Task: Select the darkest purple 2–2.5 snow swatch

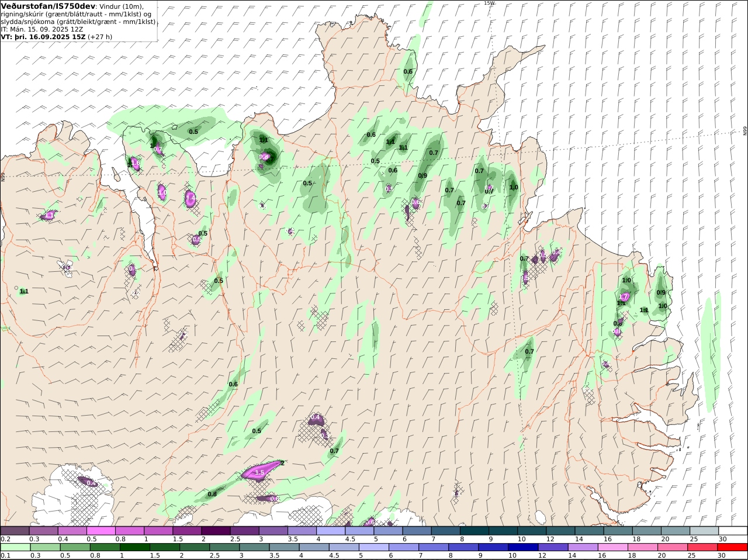Action: tap(216, 530)
